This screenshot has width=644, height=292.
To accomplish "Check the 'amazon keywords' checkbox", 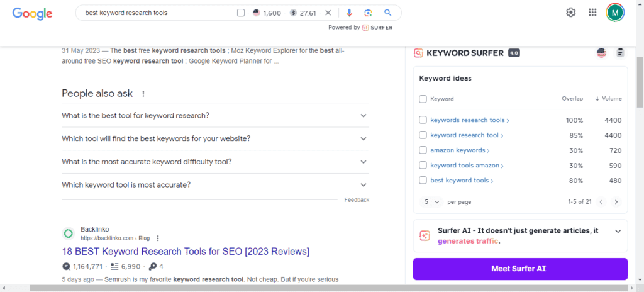I will coord(423,150).
